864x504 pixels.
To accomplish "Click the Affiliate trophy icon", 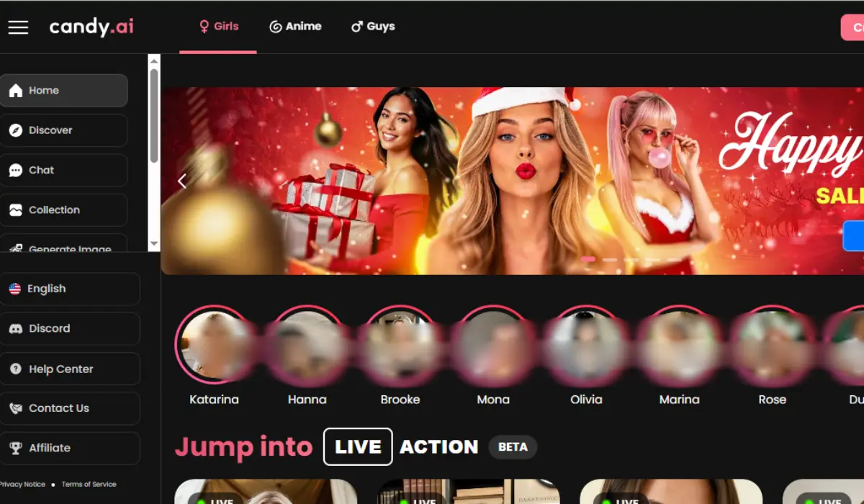I will [15, 448].
